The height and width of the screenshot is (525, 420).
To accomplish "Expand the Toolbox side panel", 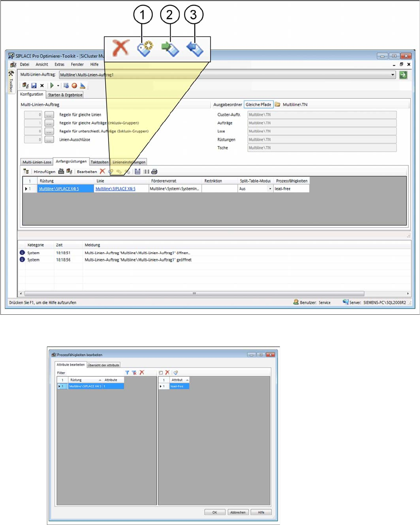I will (11, 82).
